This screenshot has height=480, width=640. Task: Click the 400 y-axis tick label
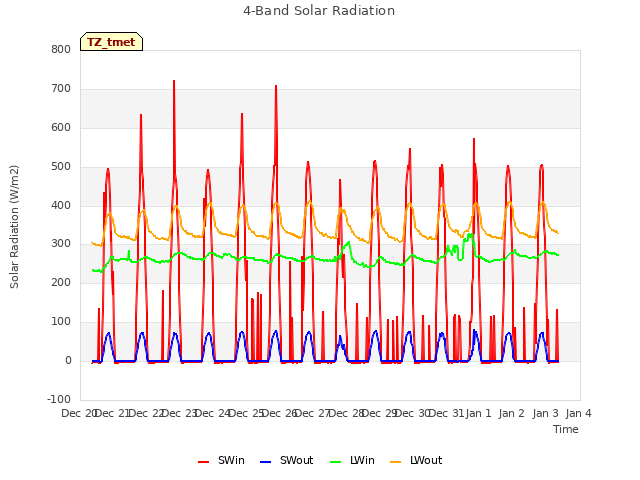tap(61, 205)
